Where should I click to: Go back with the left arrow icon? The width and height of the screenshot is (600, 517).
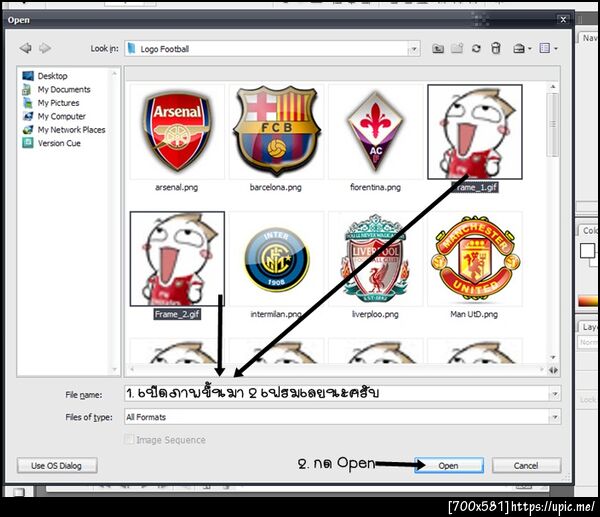[x=26, y=48]
